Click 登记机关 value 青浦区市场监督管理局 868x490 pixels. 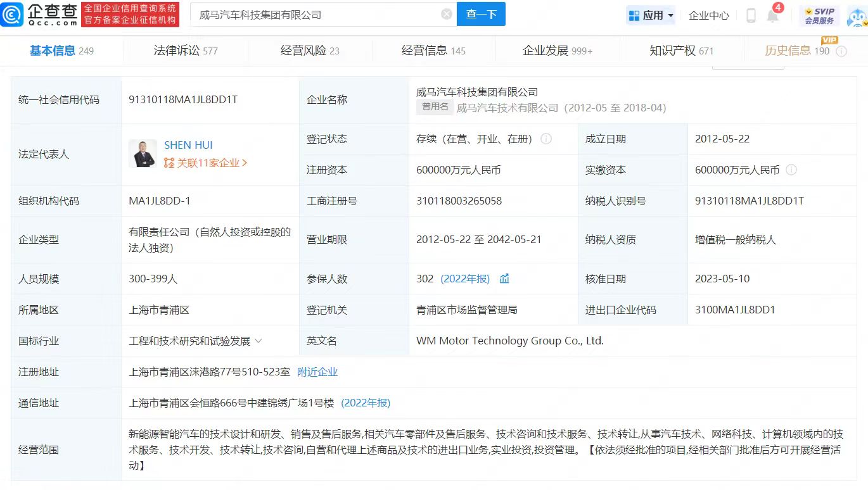point(467,310)
